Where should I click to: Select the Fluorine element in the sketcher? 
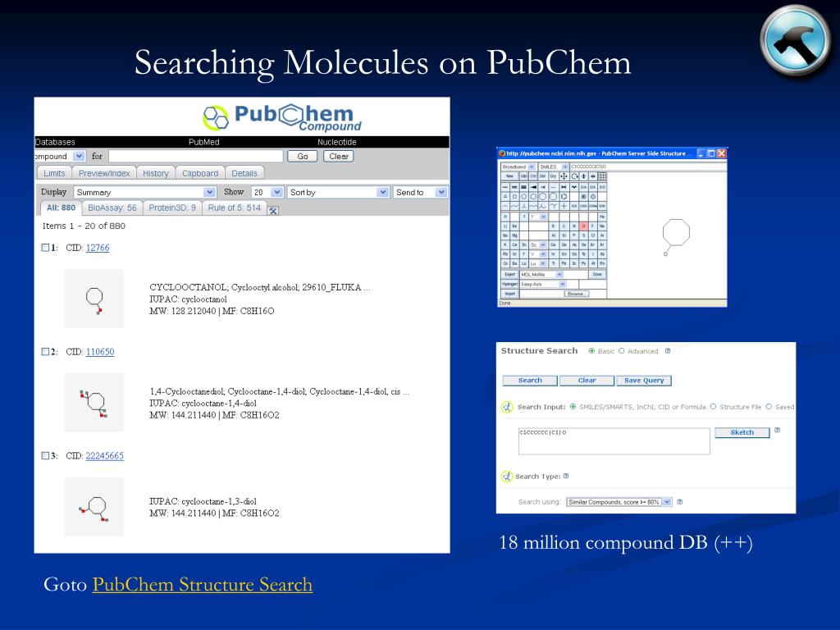(592, 226)
